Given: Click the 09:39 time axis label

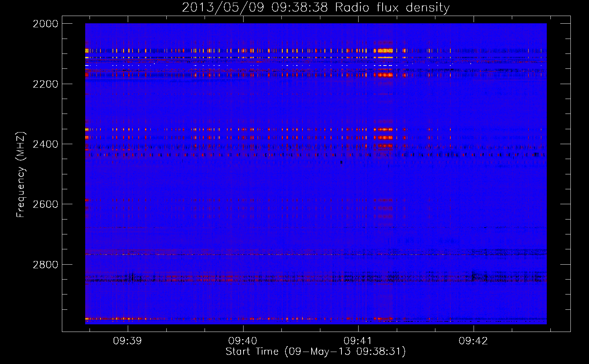Looking at the screenshot, I should (x=127, y=341).
